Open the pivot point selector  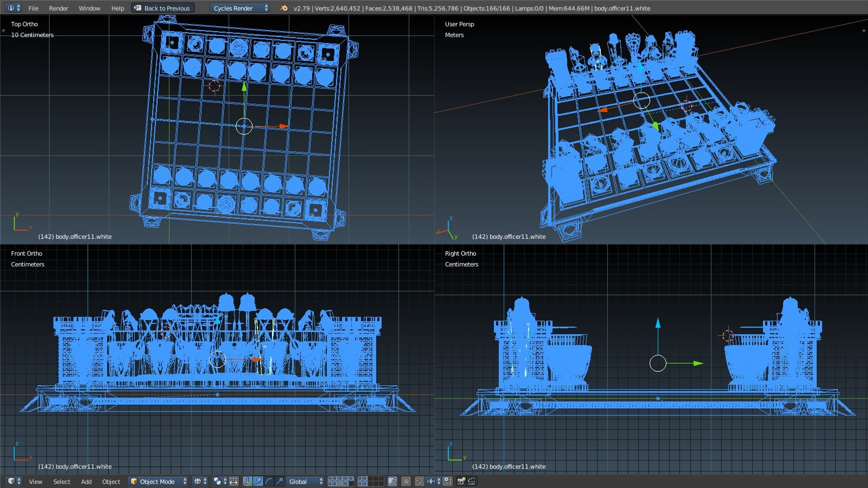tap(220, 482)
